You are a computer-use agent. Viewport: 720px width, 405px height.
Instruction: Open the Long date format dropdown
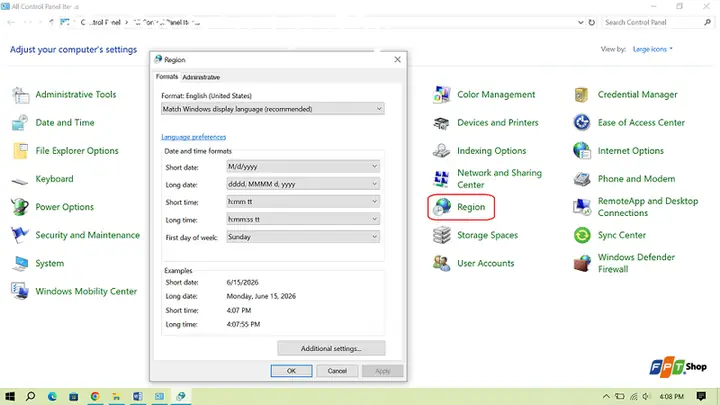pyautogui.click(x=303, y=184)
